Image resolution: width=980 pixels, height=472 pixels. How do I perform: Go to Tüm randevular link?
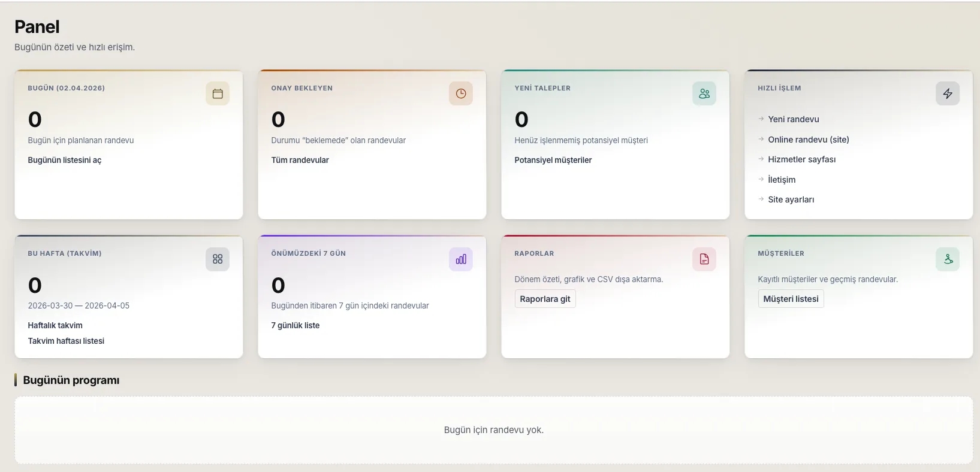(300, 160)
